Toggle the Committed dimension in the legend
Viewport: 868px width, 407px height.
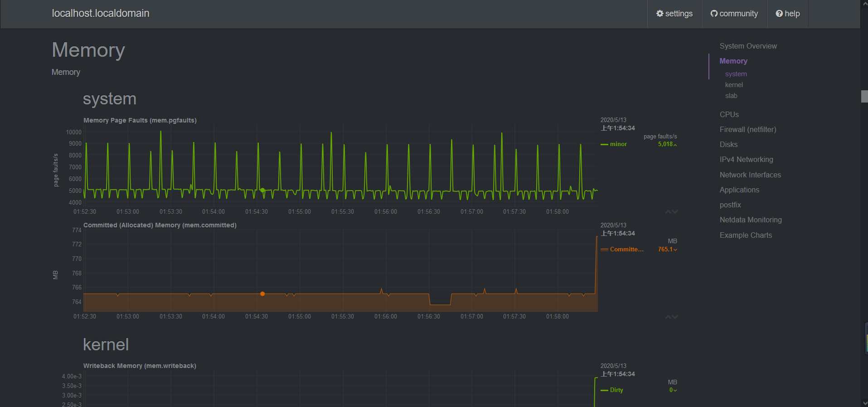(626, 250)
